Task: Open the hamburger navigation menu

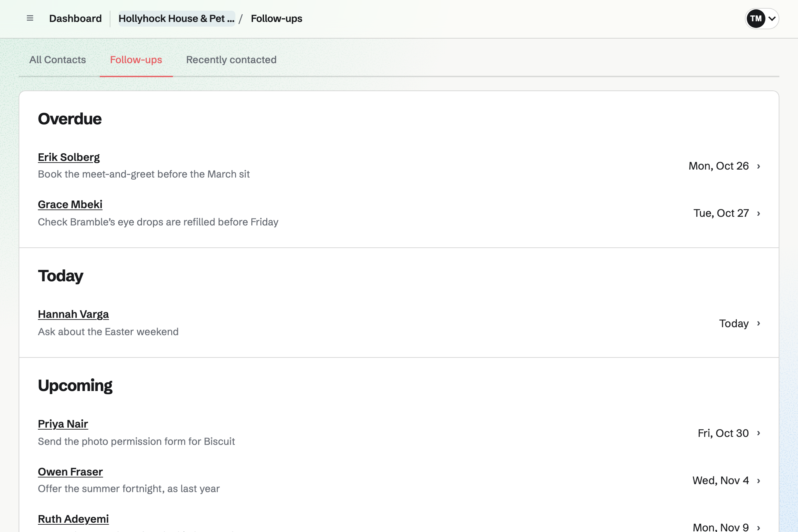Action: point(30,18)
